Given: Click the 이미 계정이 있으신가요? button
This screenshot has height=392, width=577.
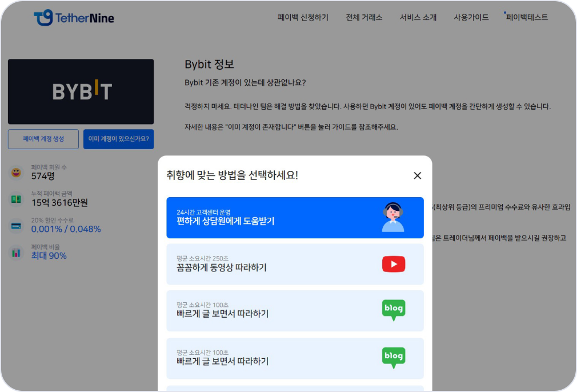Looking at the screenshot, I should (x=118, y=139).
